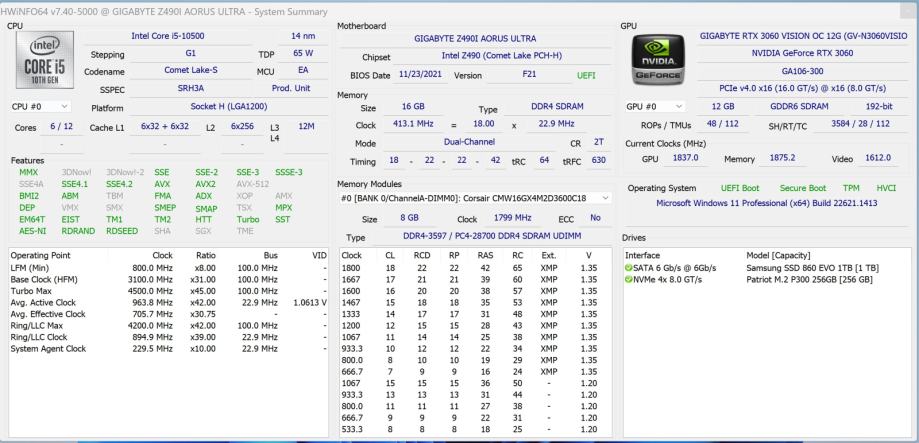Viewport: 919px width, 443px height.
Task: Click the AES-NI feature indicator
Action: 32,229
